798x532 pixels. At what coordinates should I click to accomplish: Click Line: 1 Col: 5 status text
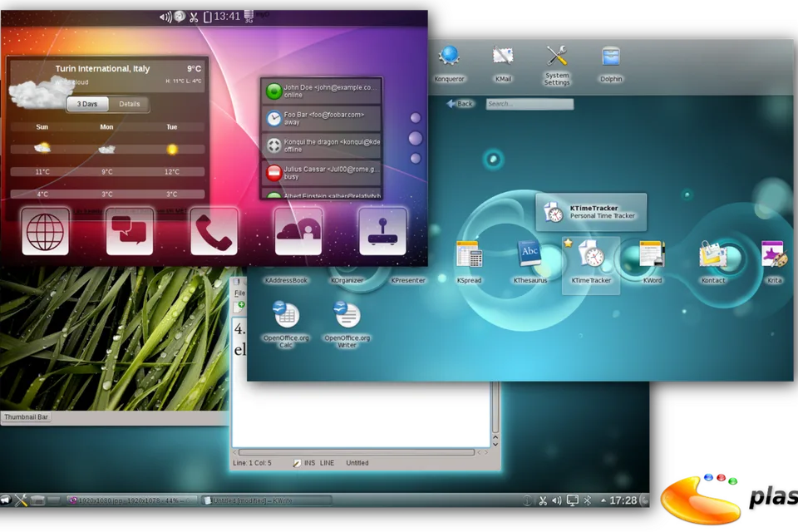[x=252, y=463]
